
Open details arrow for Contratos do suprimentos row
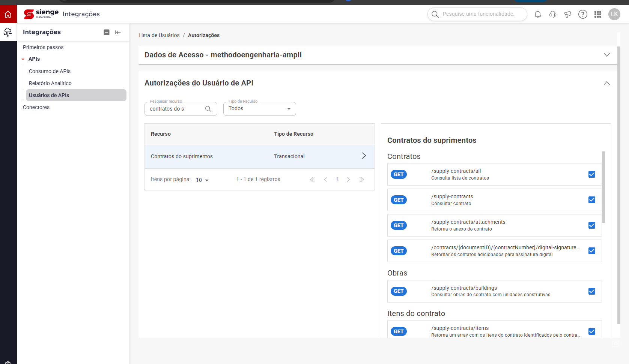pos(364,156)
